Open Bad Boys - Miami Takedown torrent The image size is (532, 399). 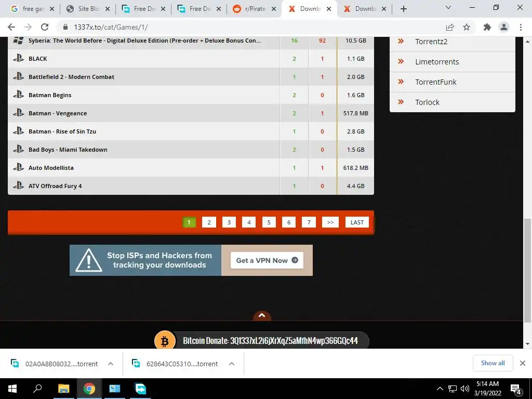68,150
